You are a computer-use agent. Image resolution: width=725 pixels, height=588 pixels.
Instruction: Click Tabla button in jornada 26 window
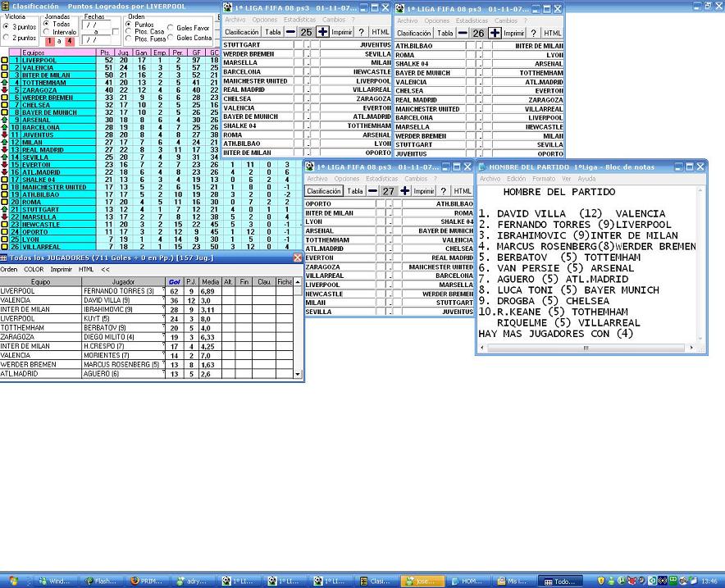point(445,33)
